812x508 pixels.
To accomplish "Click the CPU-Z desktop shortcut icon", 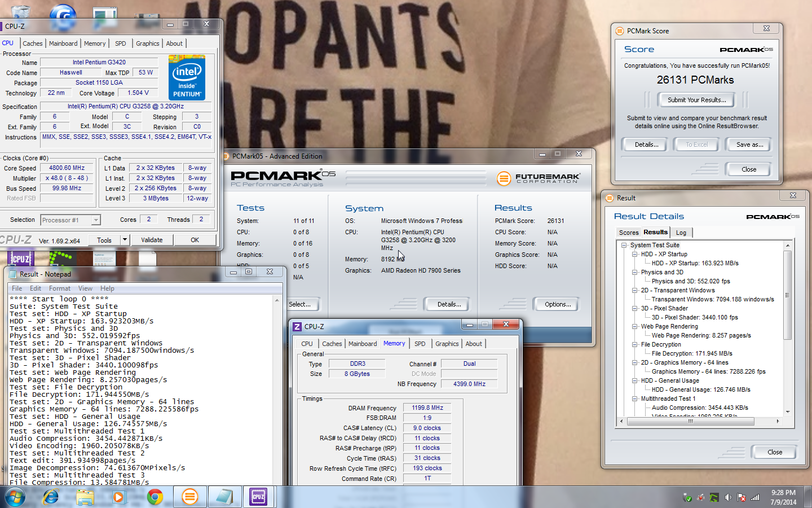I will [21, 259].
